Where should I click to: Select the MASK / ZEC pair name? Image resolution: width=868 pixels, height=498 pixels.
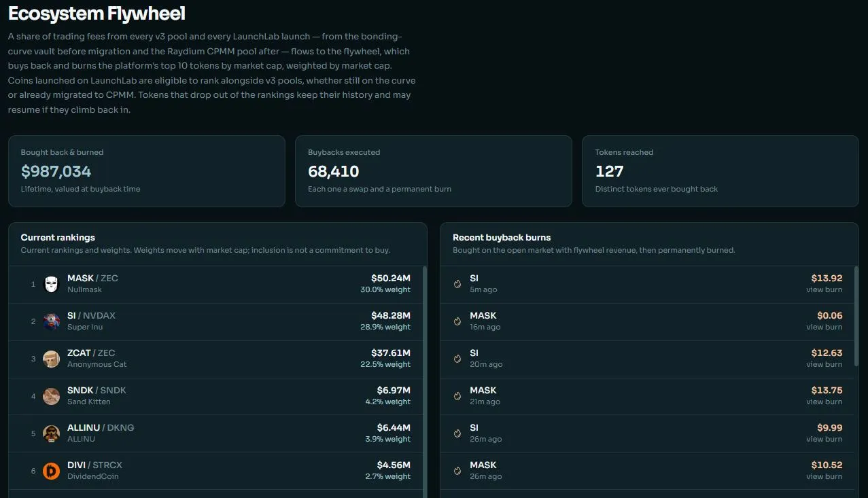pyautogui.click(x=92, y=279)
